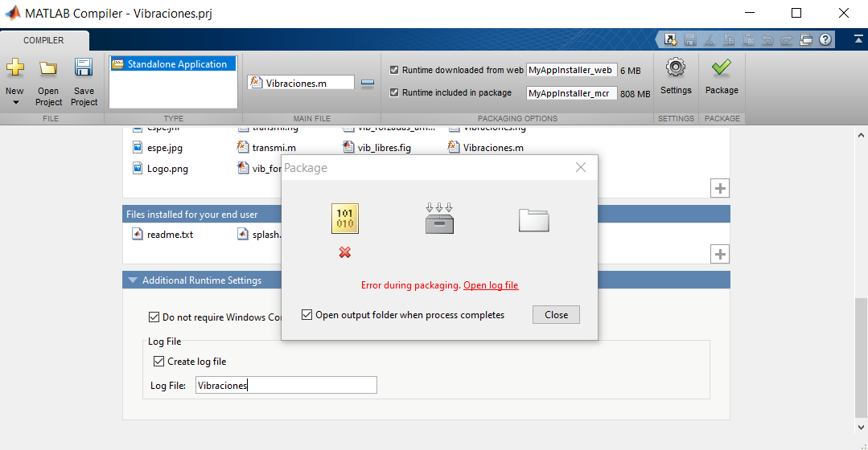Close the Package dialog with the X
The image size is (868, 450).
pyautogui.click(x=580, y=167)
